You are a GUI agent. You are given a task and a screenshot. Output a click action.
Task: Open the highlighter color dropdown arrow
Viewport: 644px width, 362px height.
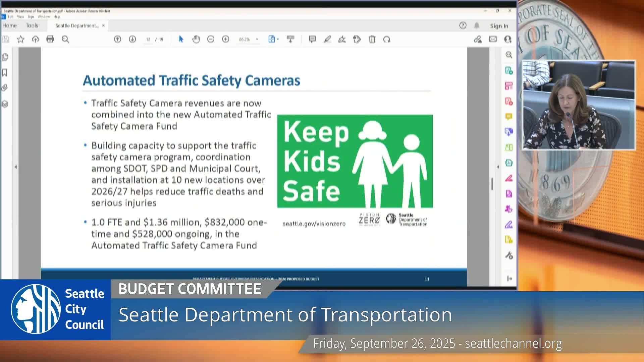tap(333, 39)
